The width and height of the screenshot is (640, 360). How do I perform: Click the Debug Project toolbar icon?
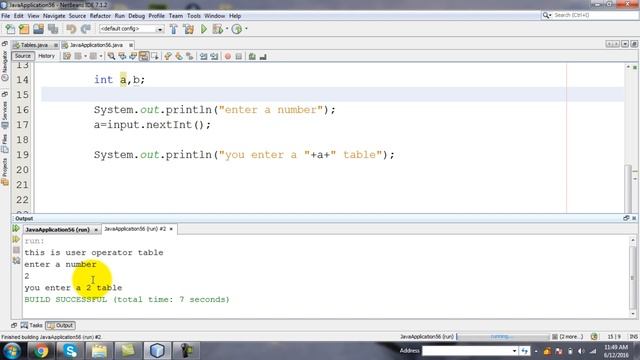(x=218, y=29)
